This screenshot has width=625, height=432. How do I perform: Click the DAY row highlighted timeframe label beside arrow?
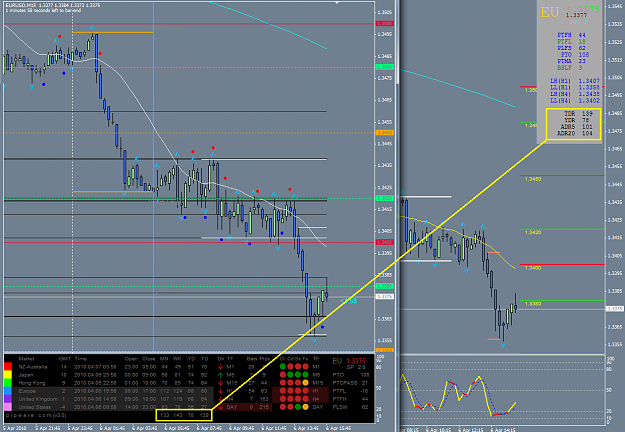(232, 407)
